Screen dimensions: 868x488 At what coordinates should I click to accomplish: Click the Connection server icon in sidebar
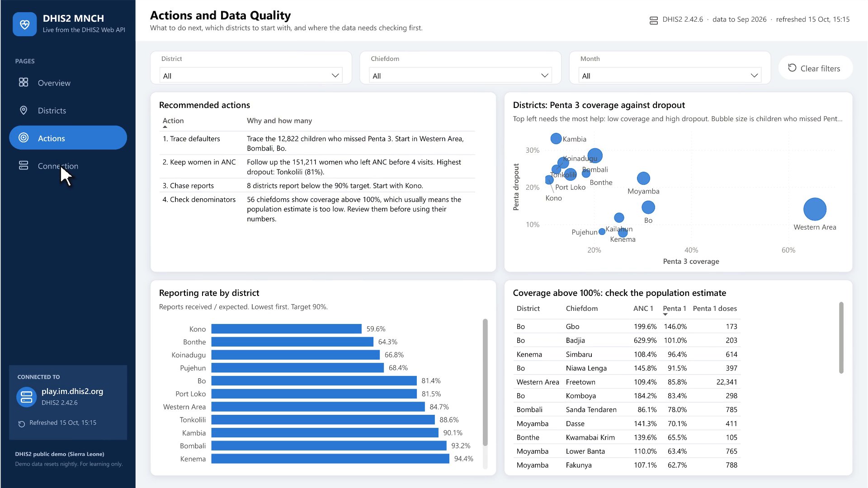click(24, 165)
